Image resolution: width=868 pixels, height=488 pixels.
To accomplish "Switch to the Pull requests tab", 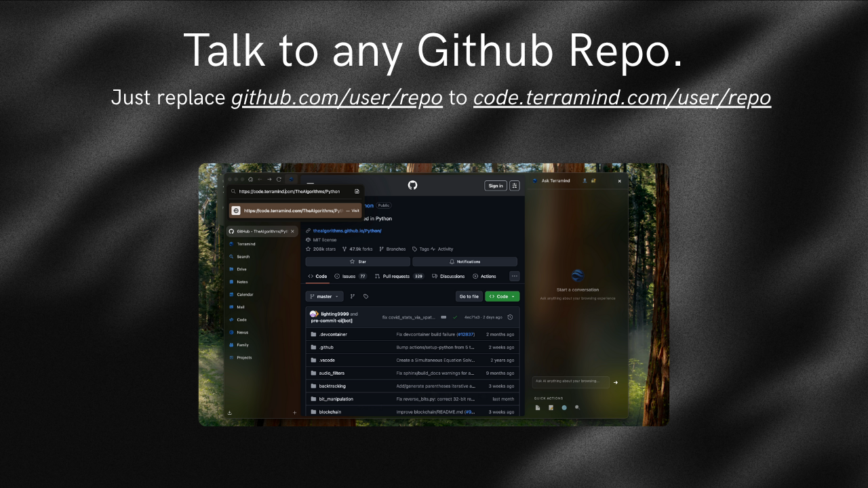I will 396,276.
